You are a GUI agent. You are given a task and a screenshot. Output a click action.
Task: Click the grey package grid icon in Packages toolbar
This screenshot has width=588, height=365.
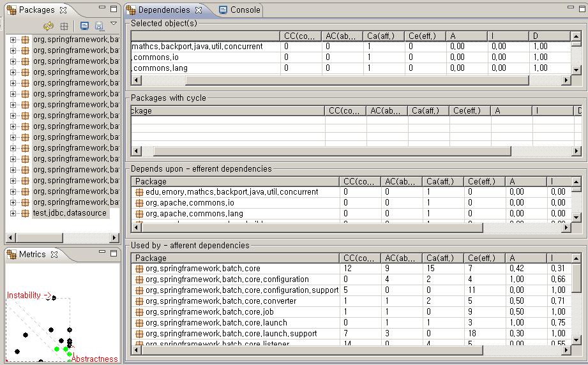[64, 26]
